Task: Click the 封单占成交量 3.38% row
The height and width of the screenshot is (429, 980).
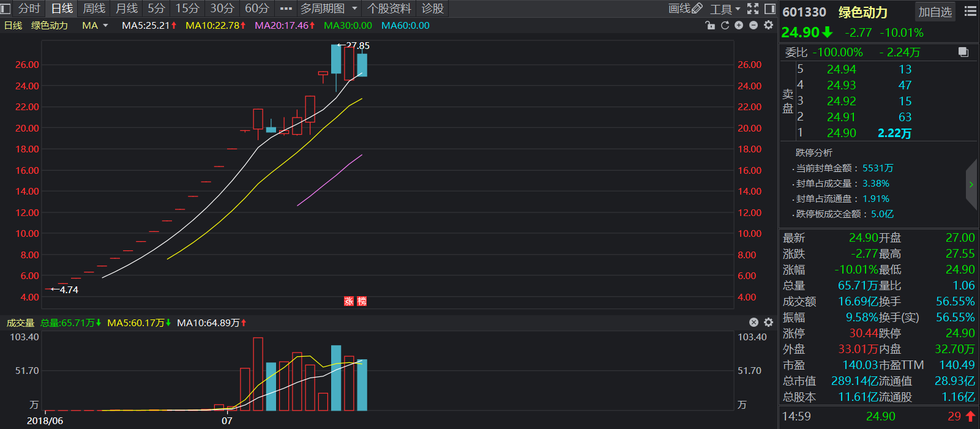Action: pyautogui.click(x=842, y=183)
